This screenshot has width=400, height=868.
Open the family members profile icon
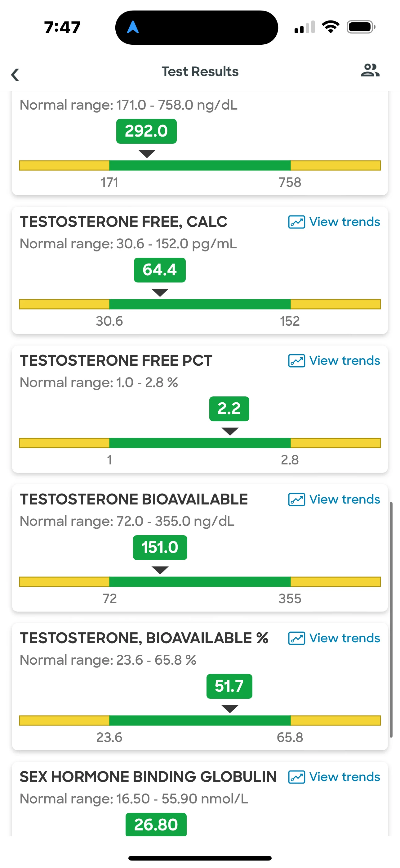coord(370,70)
